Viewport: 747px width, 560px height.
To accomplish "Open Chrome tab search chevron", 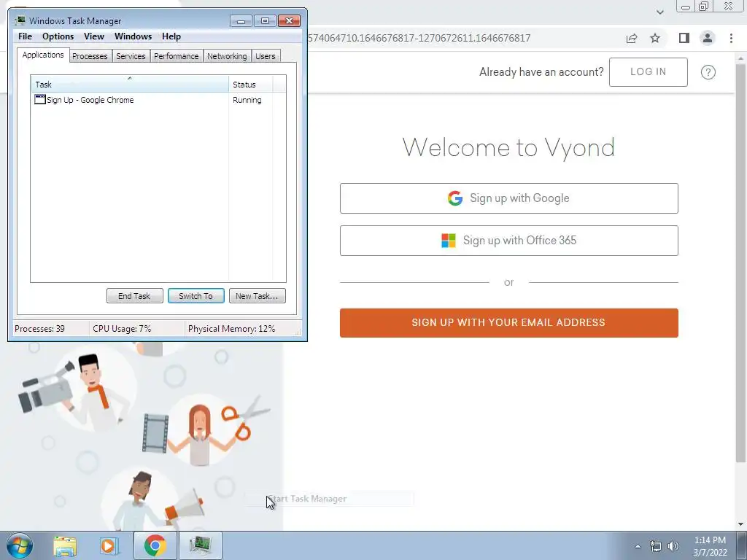I will (659, 12).
